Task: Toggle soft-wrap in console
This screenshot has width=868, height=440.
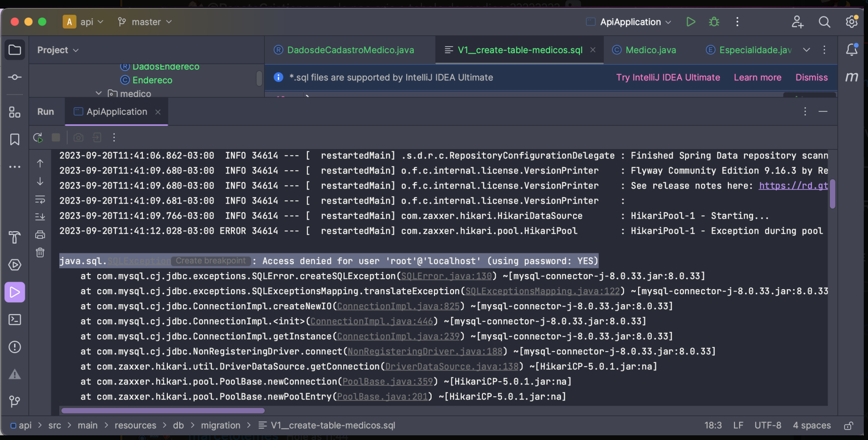Action: click(x=40, y=199)
